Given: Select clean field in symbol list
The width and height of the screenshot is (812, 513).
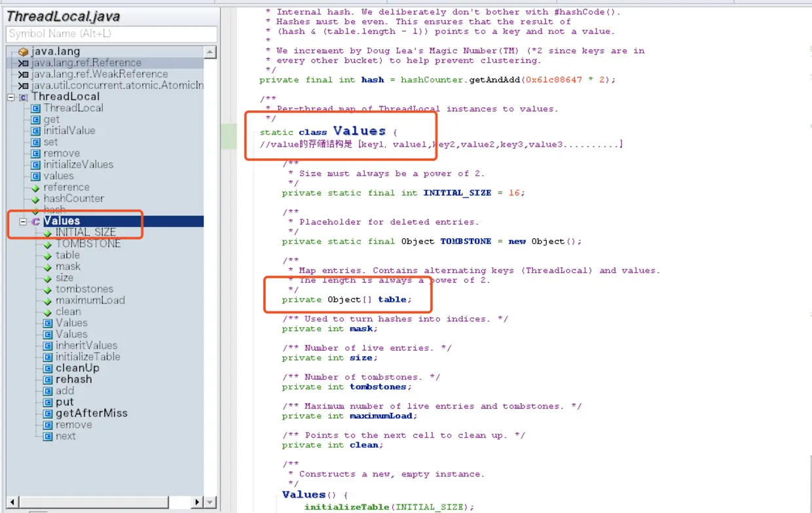Looking at the screenshot, I should (68, 312).
